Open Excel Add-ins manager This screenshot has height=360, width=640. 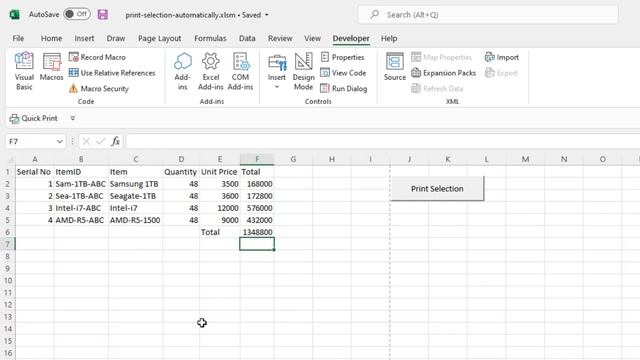pyautogui.click(x=211, y=71)
